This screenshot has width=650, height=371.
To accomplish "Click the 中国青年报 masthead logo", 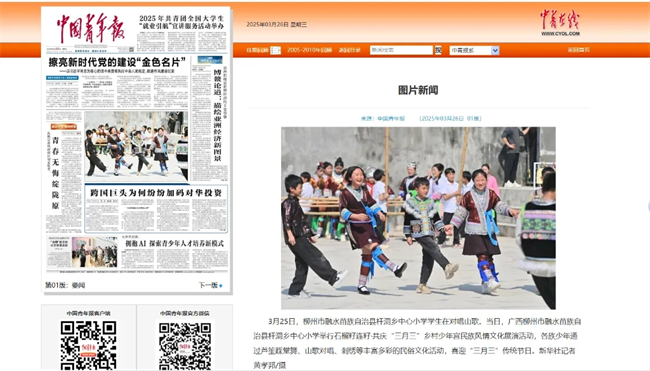I will point(90,28).
